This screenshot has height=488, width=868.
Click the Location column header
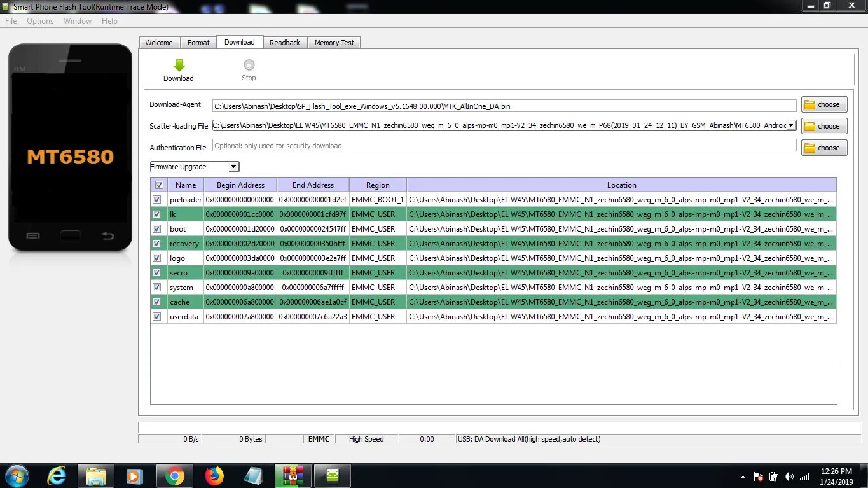click(622, 185)
